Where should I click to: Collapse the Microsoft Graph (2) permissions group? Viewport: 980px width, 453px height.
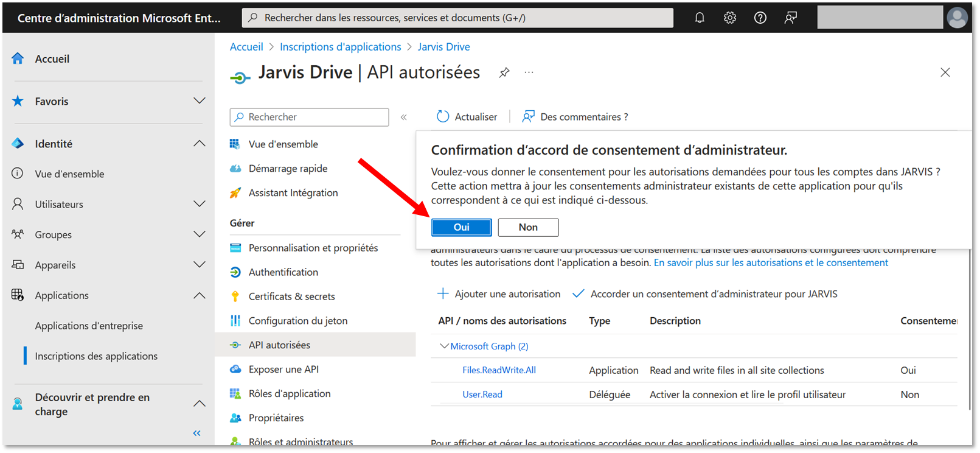coord(444,346)
